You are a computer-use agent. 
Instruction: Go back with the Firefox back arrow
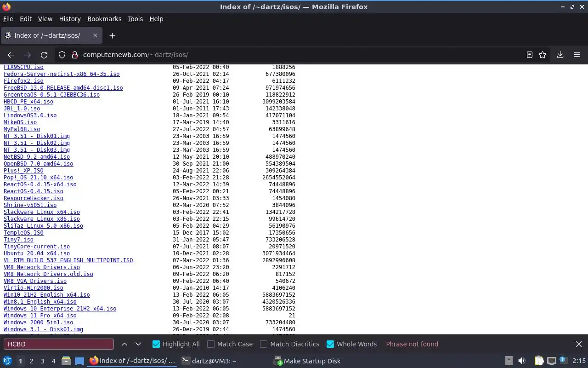[11, 55]
